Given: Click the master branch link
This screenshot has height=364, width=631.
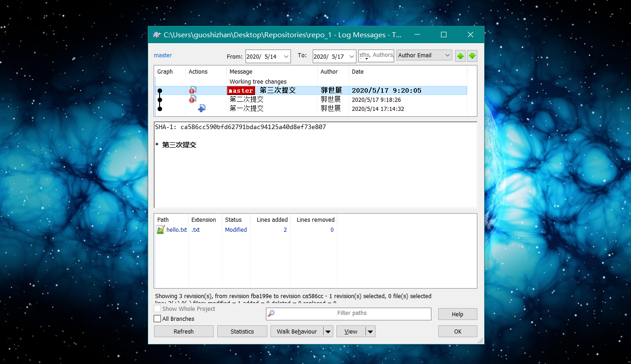Looking at the screenshot, I should pyautogui.click(x=163, y=55).
